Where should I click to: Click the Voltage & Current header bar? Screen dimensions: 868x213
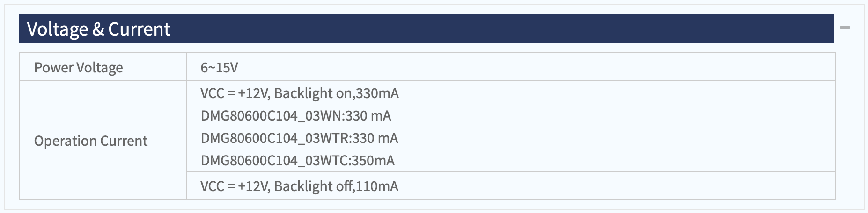click(427, 28)
